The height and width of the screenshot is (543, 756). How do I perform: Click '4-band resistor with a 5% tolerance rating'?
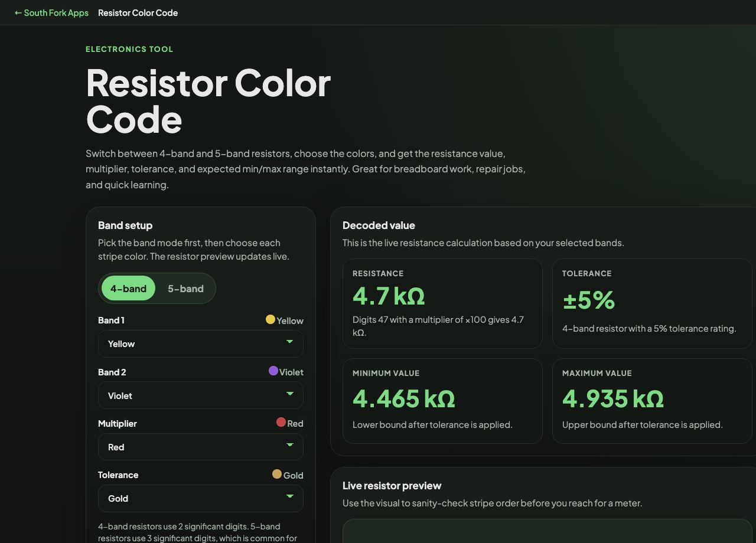click(649, 328)
